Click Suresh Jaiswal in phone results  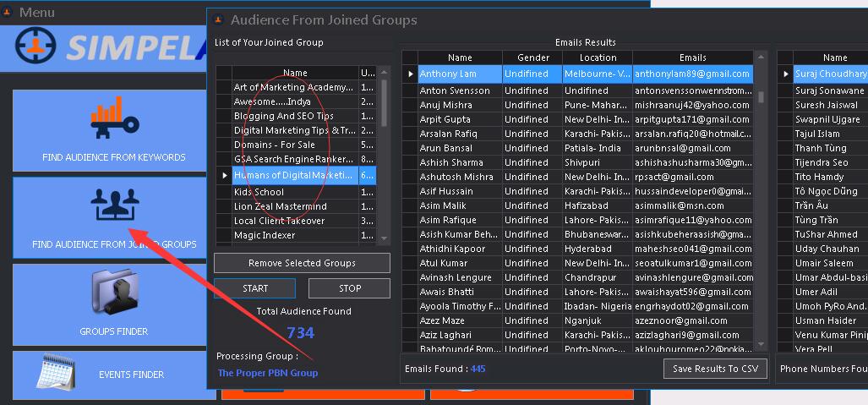(830, 105)
